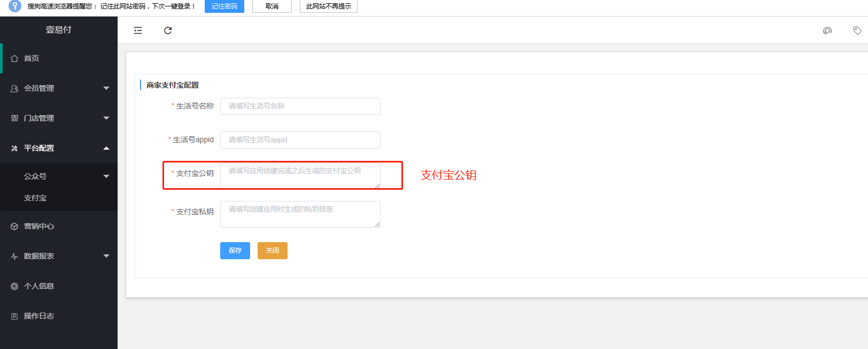This screenshot has height=349, width=868.
Task: Focus the 支付宝私钥 text area
Action: coord(300,214)
